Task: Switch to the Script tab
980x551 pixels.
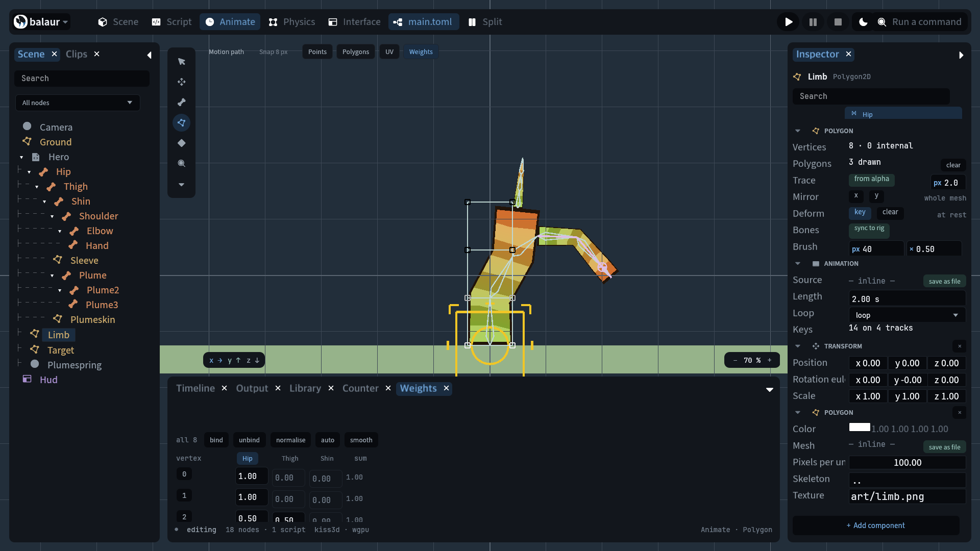Action: tap(171, 22)
